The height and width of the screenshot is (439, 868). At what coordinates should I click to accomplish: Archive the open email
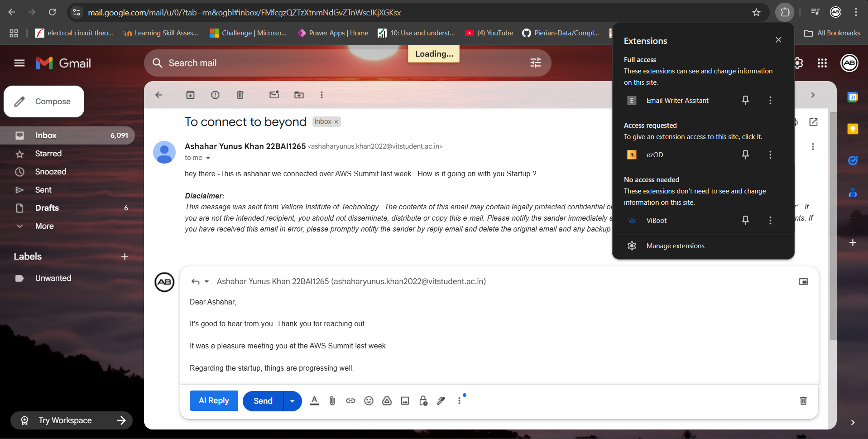[190, 95]
